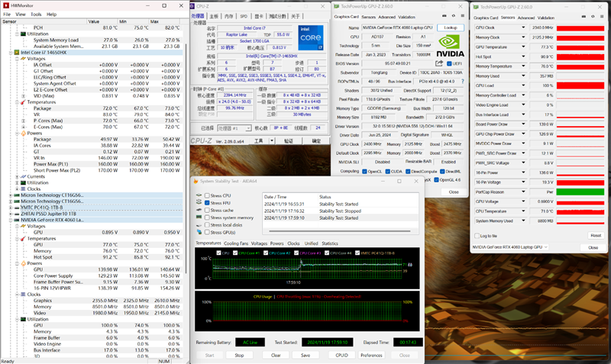Open the Hot Spot sensor dropdown arrow
611x364 pixels.
coord(523,56)
